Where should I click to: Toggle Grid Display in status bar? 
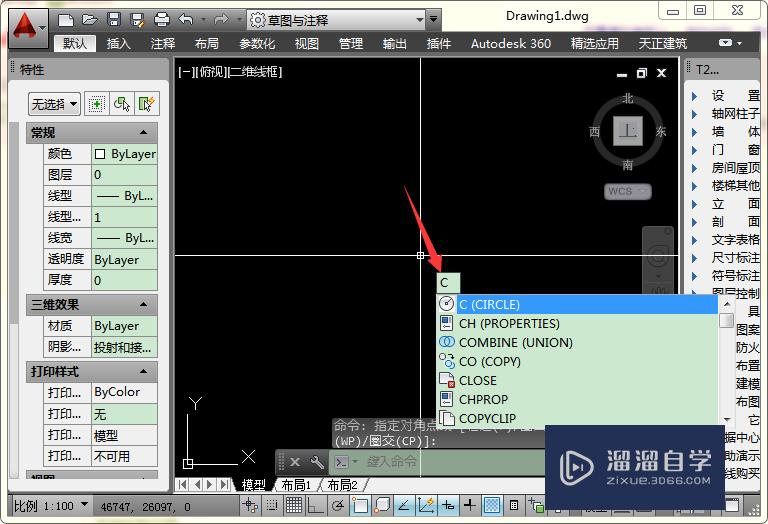(x=294, y=505)
